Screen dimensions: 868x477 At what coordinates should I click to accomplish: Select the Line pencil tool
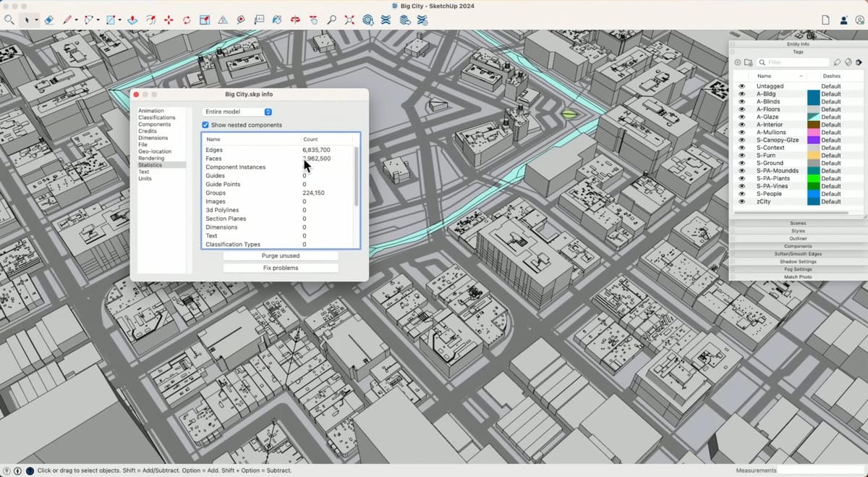pyautogui.click(x=67, y=20)
